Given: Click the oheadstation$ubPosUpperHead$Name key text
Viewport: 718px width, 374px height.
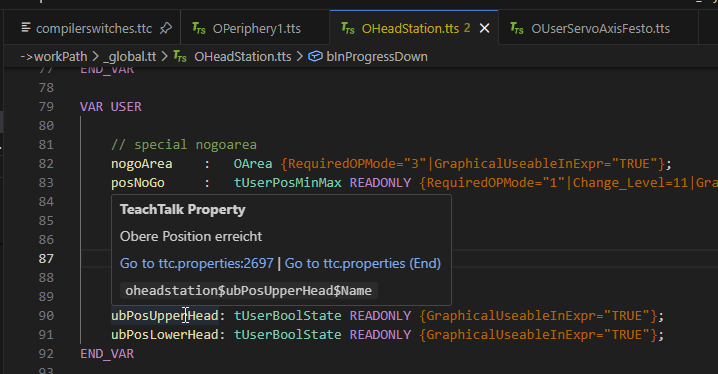Looking at the screenshot, I should [249, 291].
